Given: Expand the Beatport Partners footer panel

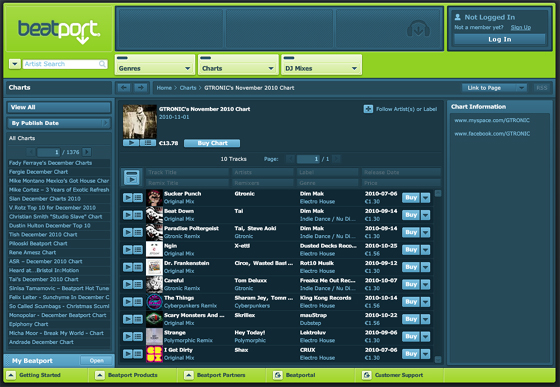Looking at the screenshot, I should [189, 375].
